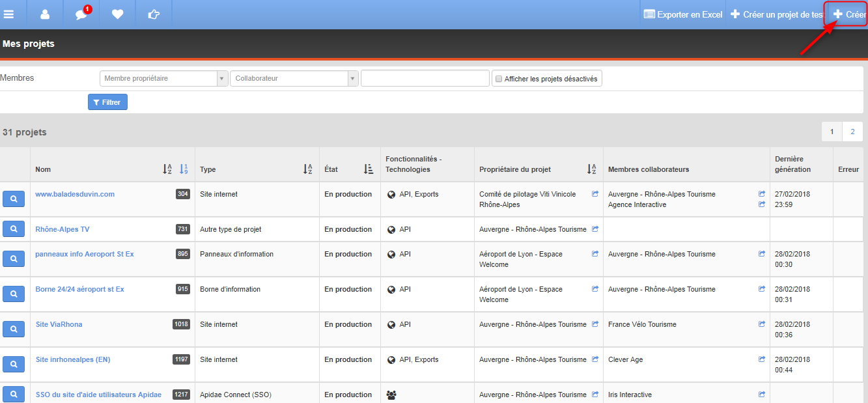Click globe API icon in baladesduvin row
This screenshot has width=868, height=403.
coord(391,194)
